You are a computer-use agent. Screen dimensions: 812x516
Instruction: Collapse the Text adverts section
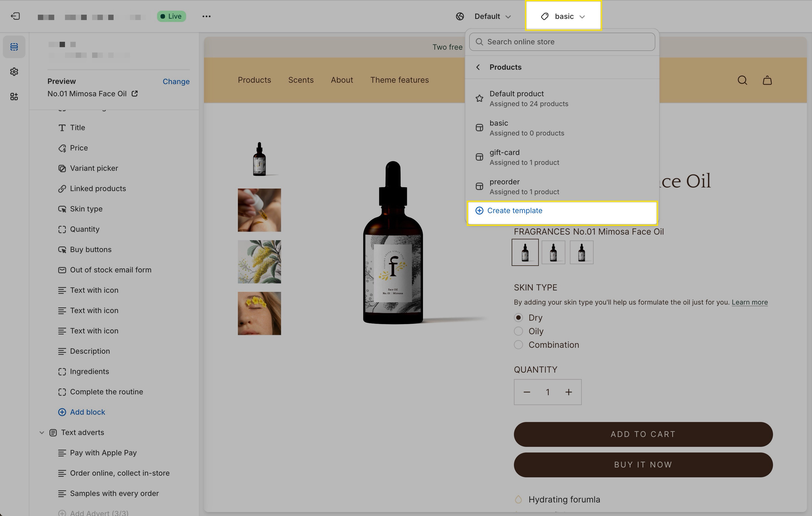(42, 432)
